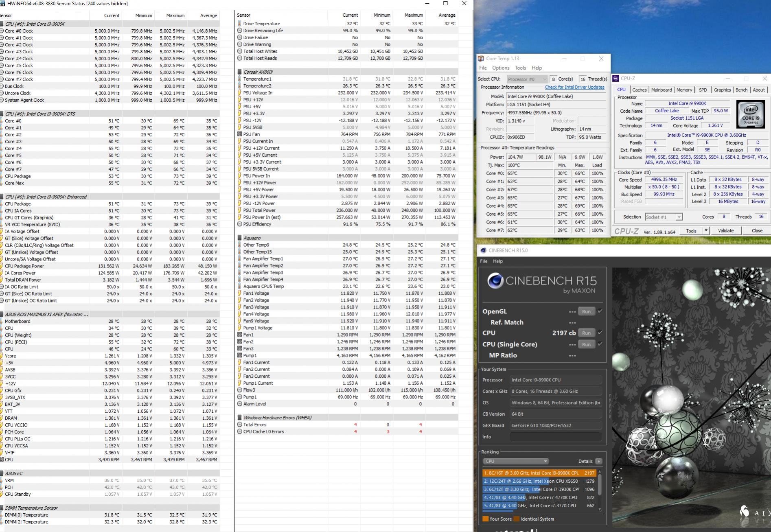
Task: Run the CPU Single Core benchmark
Action: click(x=586, y=344)
